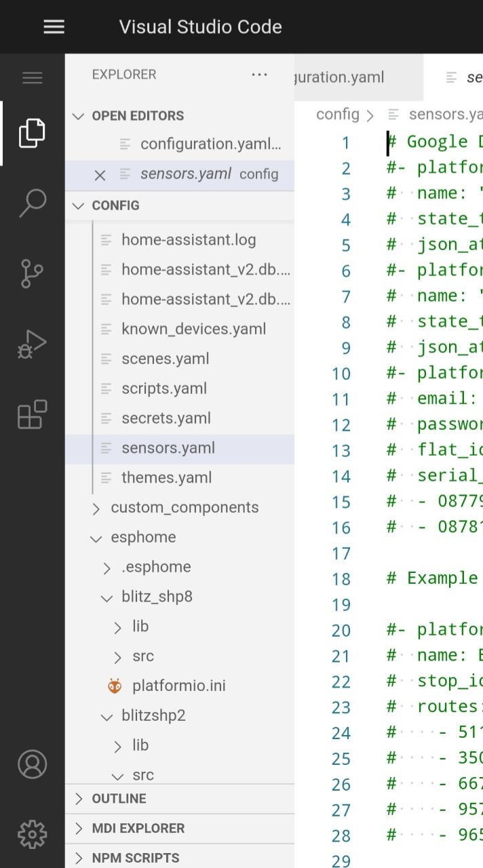
Task: Collapse the blitz_shp8 folder
Action: click(107, 597)
